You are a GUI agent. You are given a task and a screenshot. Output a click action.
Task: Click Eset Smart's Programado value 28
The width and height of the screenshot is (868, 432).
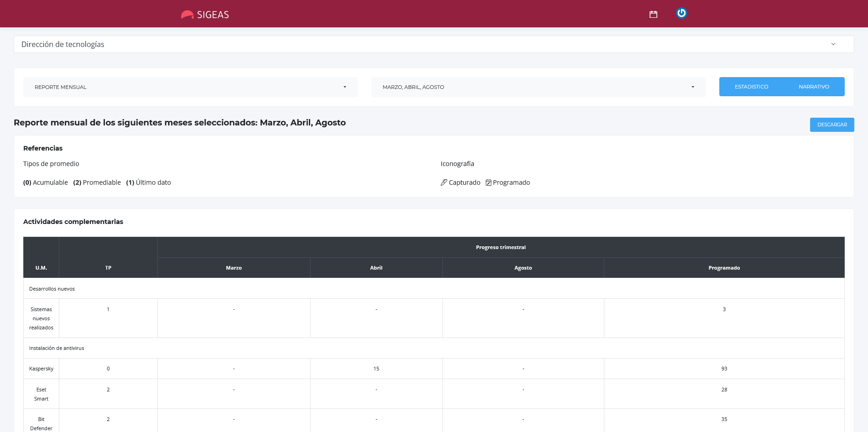724,390
